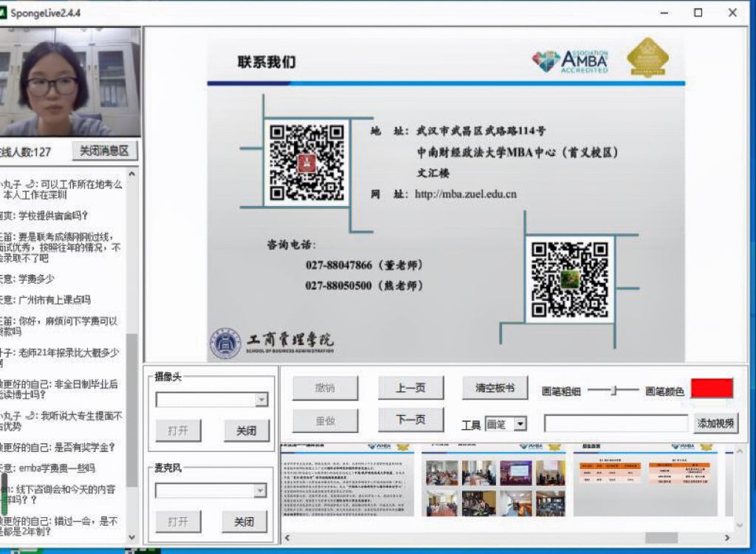Adjust the 画笔粗细 slider handle

[614, 391]
